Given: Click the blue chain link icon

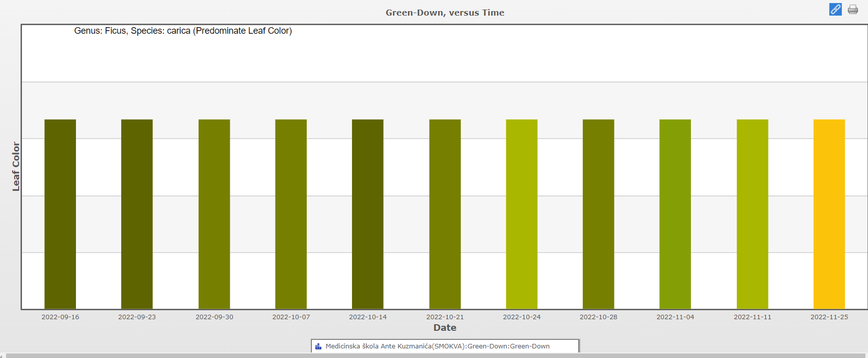Looking at the screenshot, I should [835, 10].
